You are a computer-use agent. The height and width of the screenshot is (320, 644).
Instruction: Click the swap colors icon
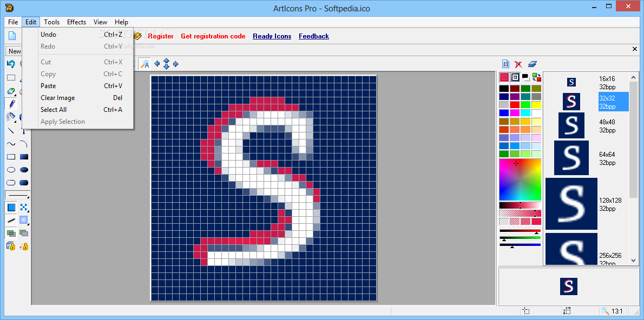[x=536, y=77]
